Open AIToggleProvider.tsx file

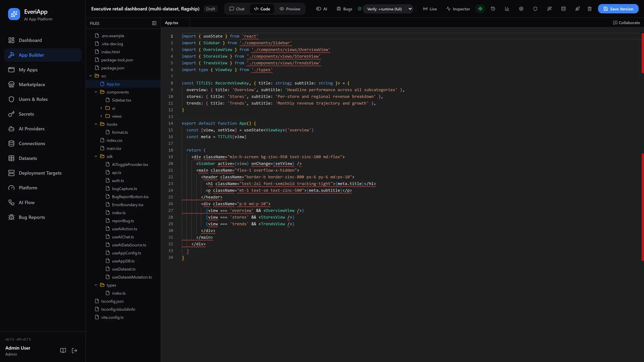coord(123,165)
